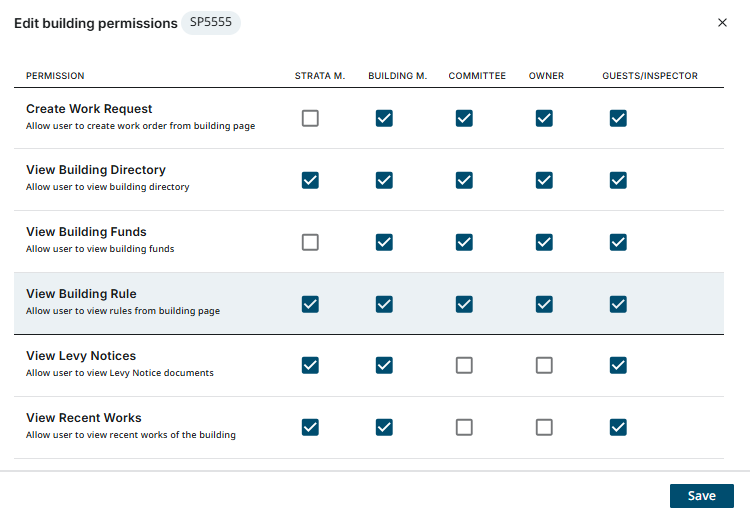The width and height of the screenshot is (750, 520).
Task: Click the Guests/Inspector column header
Action: pyautogui.click(x=649, y=76)
